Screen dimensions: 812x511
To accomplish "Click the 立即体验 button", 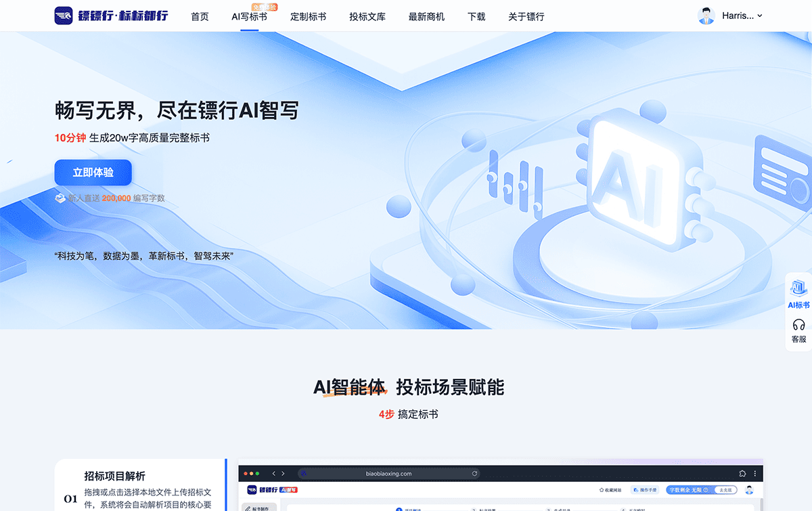I will click(x=93, y=173).
